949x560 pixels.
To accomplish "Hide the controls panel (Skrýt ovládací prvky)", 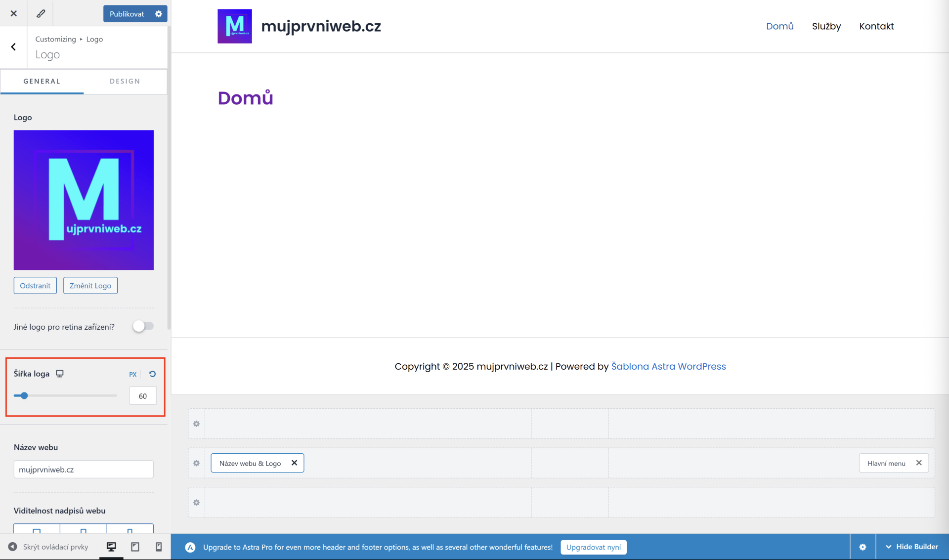I will click(x=48, y=547).
